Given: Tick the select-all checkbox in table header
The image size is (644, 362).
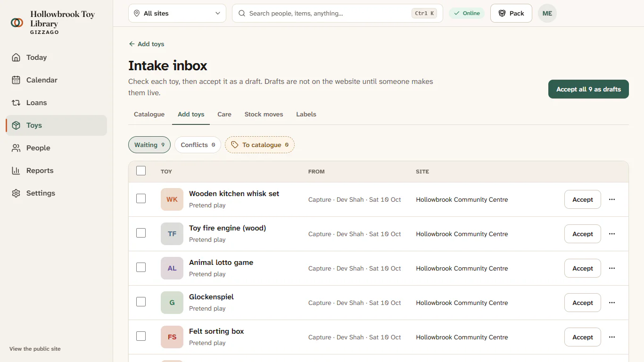Looking at the screenshot, I should coord(141,171).
